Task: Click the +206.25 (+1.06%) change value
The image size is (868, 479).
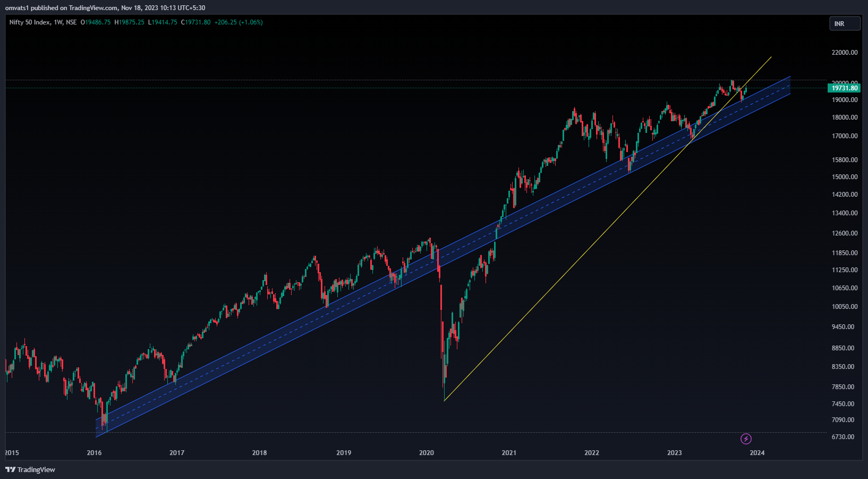Action: pos(239,22)
